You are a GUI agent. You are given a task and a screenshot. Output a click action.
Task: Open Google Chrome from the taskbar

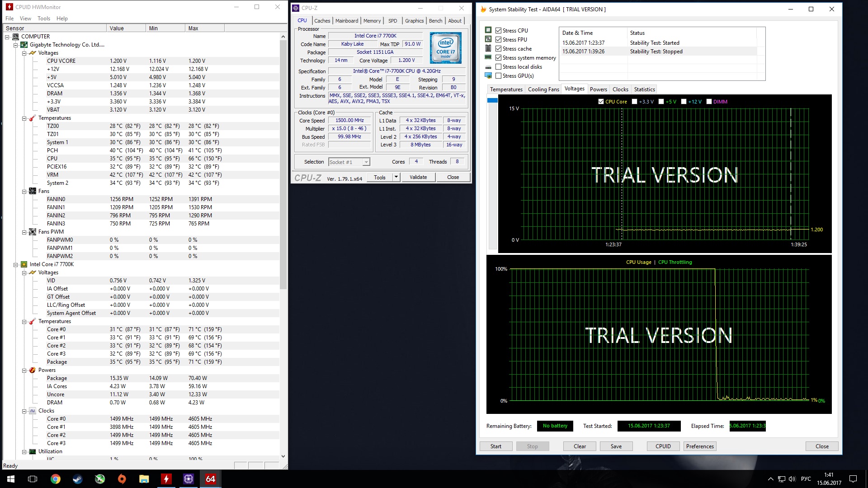click(x=56, y=479)
